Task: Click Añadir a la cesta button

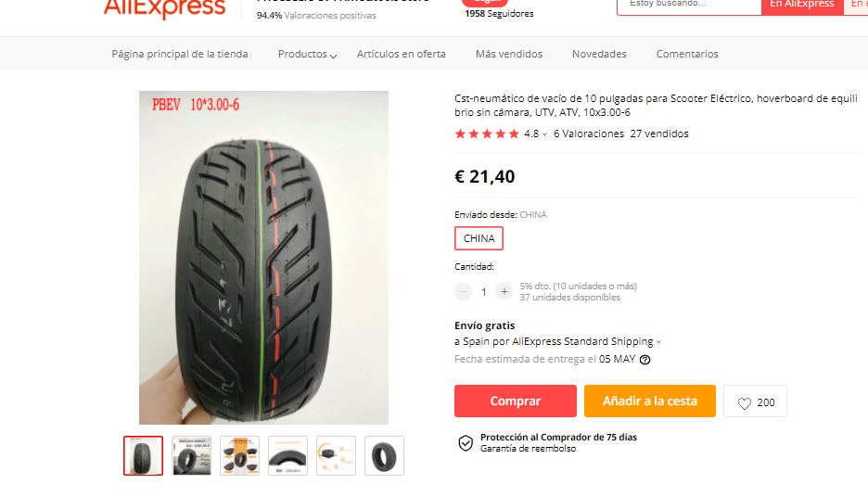Action: pos(650,401)
